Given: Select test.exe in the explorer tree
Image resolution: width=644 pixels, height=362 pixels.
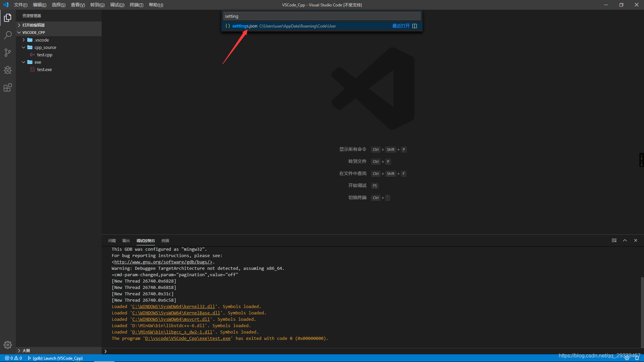Looking at the screenshot, I should 44,69.
